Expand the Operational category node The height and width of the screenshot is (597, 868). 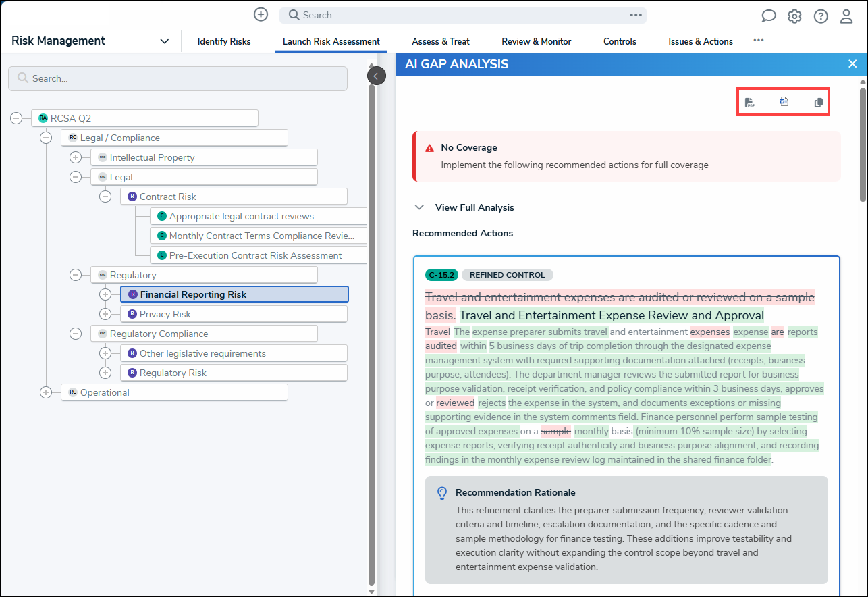46,392
